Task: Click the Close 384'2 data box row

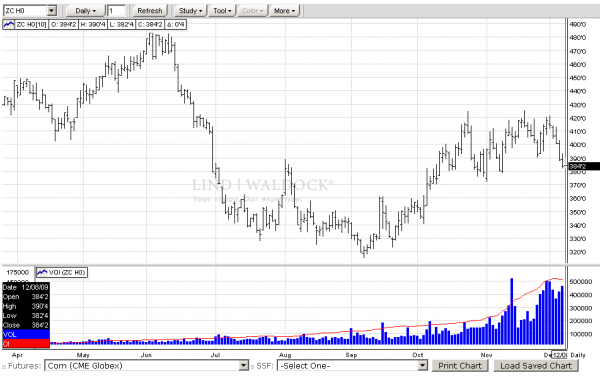Action: (26, 325)
